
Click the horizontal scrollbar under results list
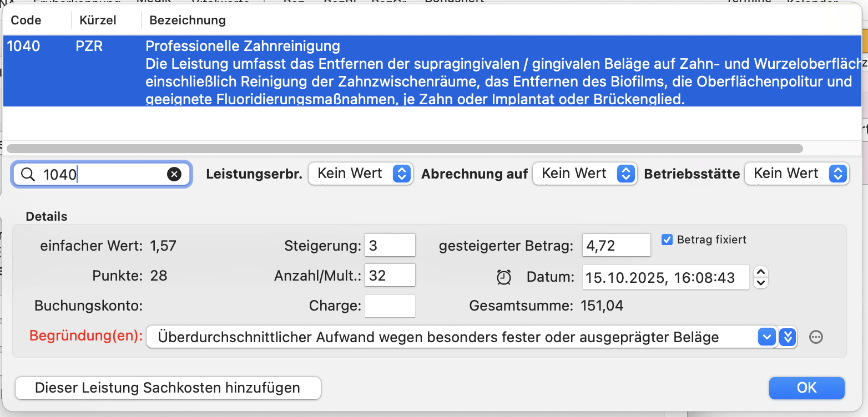click(x=404, y=149)
